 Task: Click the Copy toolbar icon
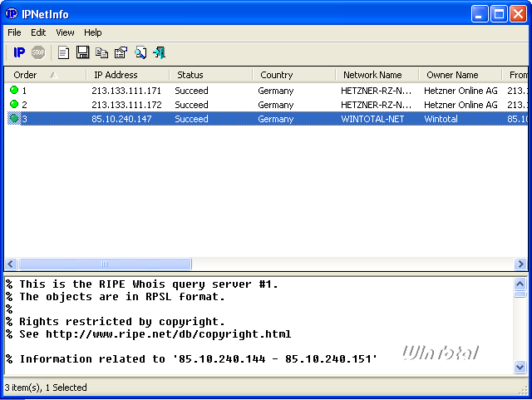pos(102,52)
